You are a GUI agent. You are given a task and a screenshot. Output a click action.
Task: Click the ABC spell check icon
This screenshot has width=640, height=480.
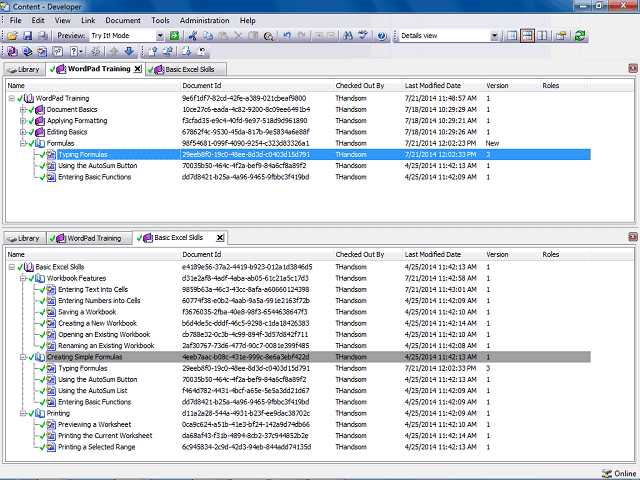[362, 36]
